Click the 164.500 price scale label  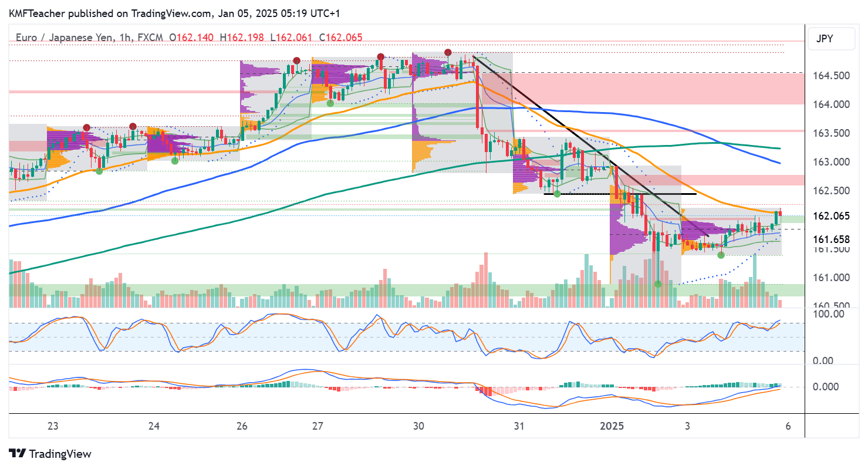pyautogui.click(x=832, y=76)
